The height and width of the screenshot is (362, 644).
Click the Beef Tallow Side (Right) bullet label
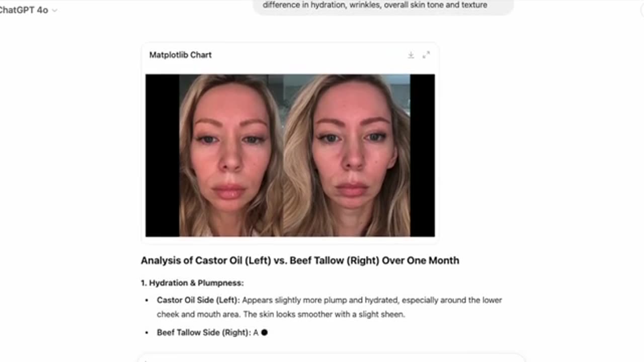tap(204, 332)
